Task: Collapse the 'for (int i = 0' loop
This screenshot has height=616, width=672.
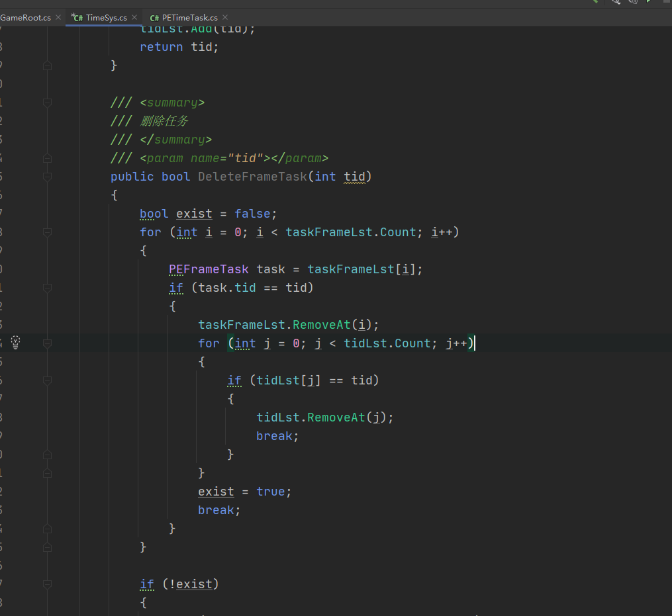Action: (x=48, y=232)
